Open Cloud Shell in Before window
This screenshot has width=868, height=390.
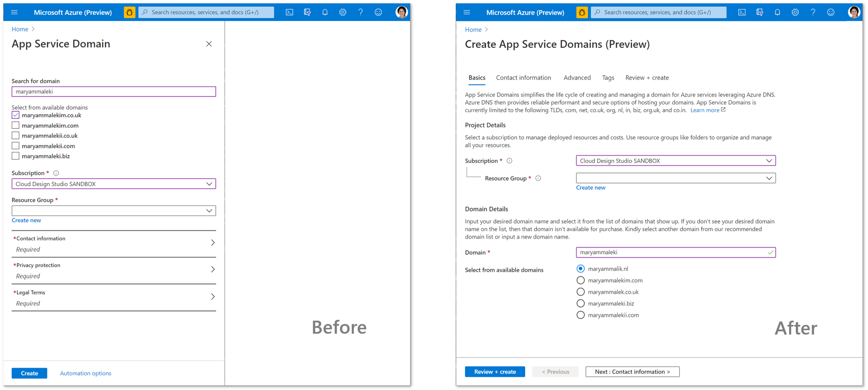[x=290, y=12]
